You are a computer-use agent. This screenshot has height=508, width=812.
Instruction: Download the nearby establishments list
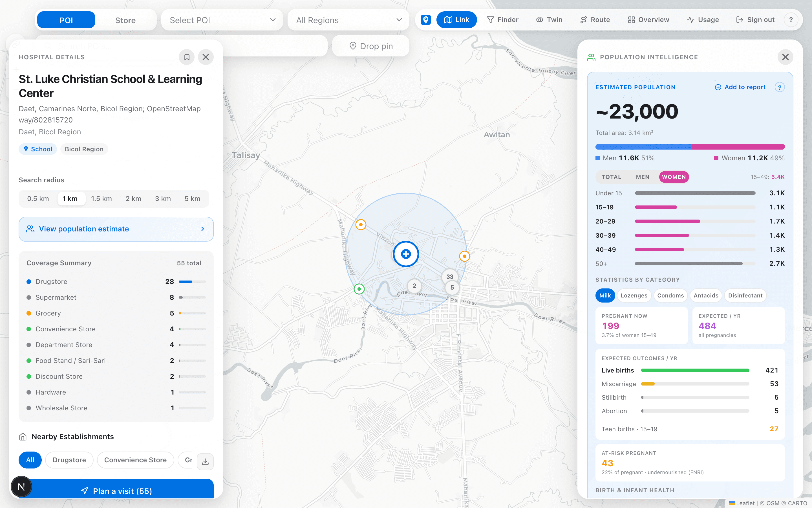tap(205, 462)
